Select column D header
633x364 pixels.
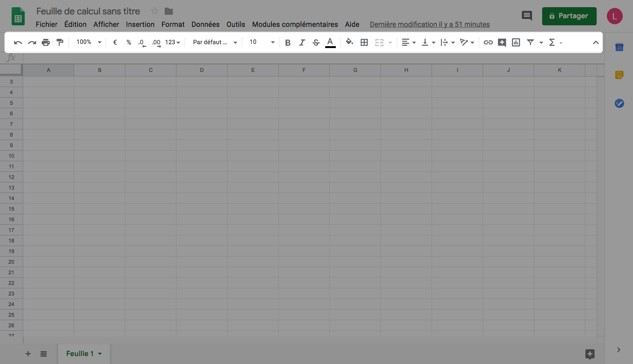[202, 70]
